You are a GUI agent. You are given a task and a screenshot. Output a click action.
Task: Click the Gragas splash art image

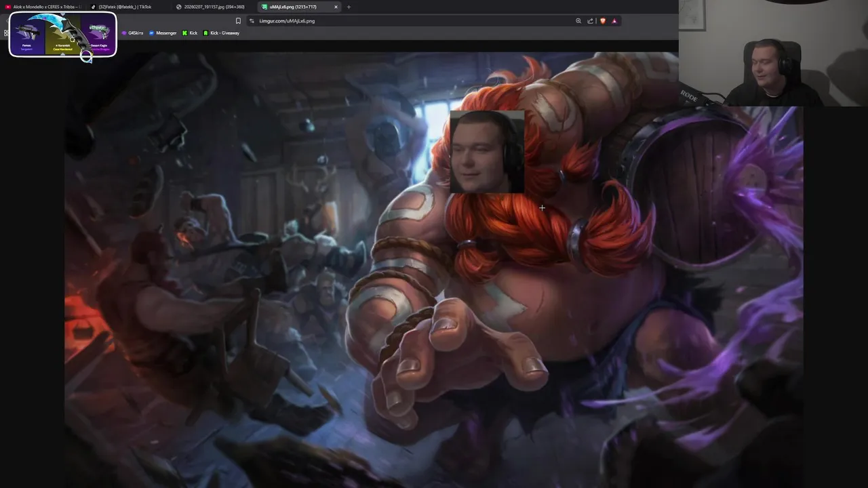(x=434, y=270)
